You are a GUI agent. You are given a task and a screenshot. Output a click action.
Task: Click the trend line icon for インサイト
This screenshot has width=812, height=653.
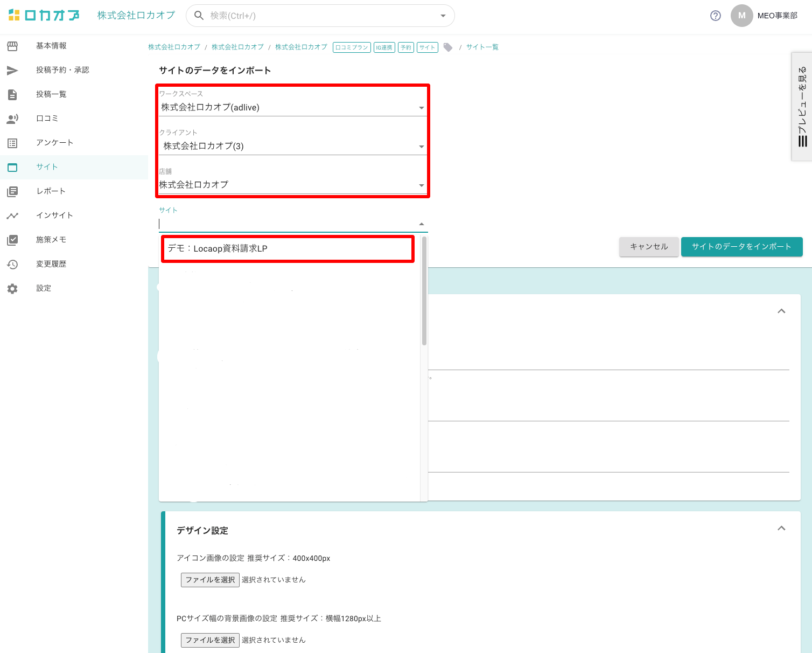coord(12,216)
